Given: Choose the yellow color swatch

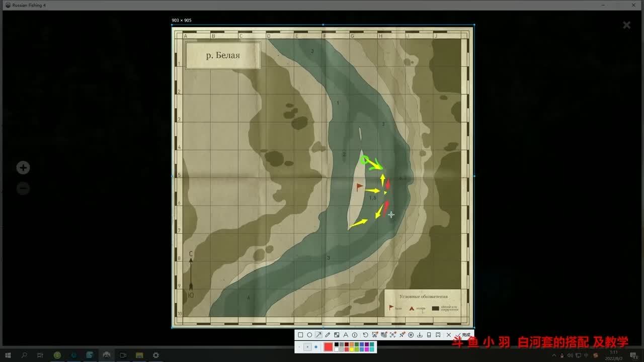Looking at the screenshot, I should [x=351, y=349].
